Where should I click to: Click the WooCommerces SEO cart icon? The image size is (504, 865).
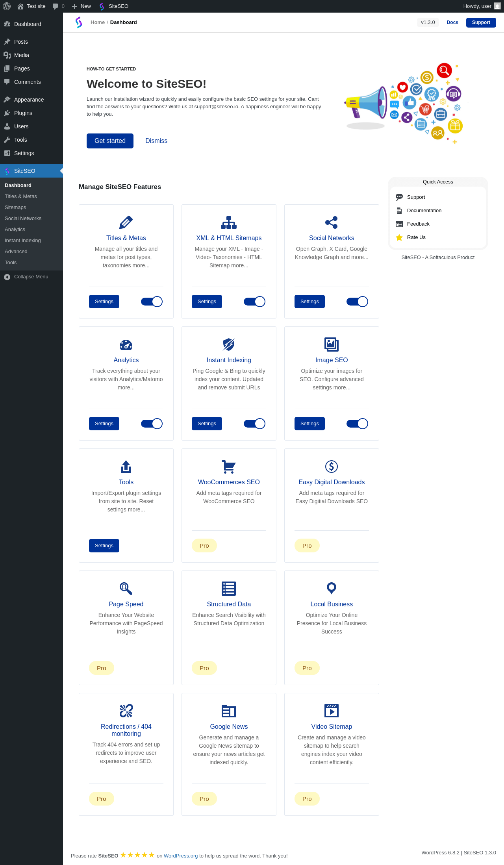point(229,467)
